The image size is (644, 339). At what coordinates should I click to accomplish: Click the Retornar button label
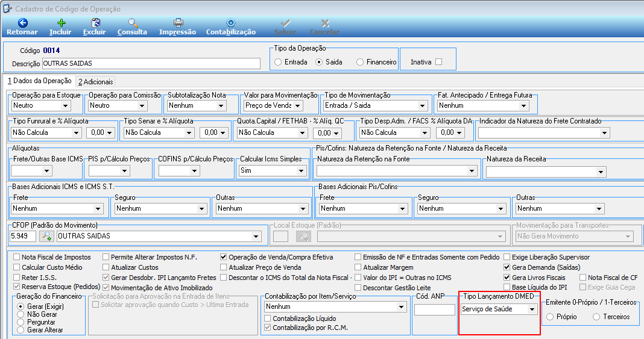coord(22,32)
